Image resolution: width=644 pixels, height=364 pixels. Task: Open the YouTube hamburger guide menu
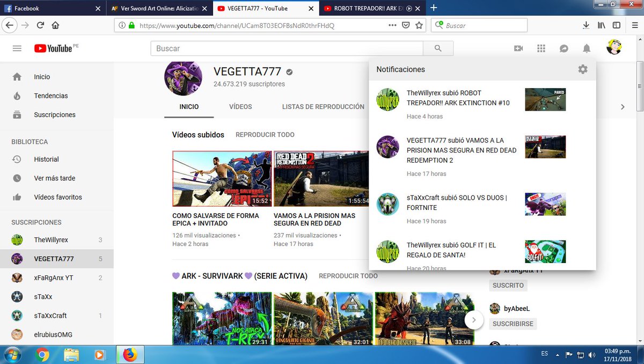pos(17,48)
